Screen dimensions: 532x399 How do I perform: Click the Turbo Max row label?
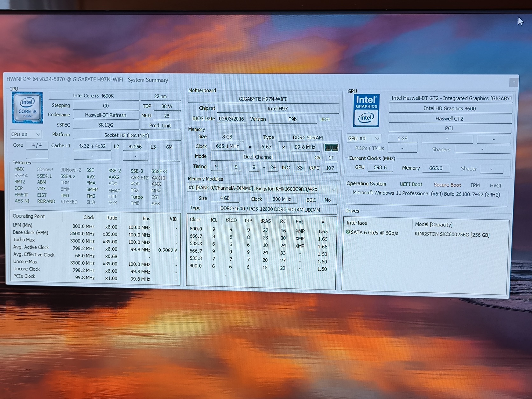coord(24,240)
